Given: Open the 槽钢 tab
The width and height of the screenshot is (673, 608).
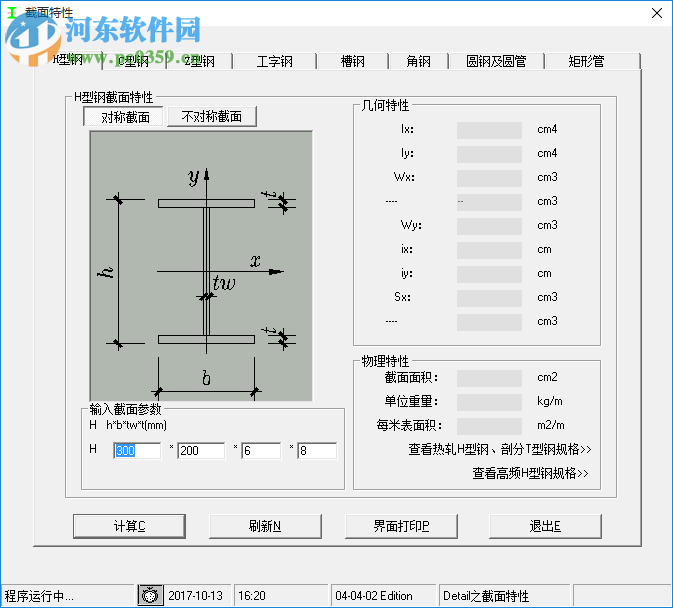Looking at the screenshot, I should pos(352,61).
